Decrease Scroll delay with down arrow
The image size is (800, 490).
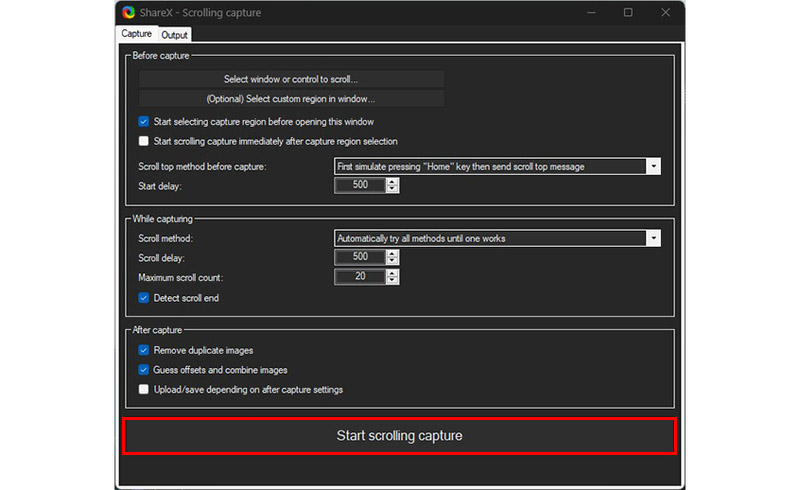coord(392,260)
